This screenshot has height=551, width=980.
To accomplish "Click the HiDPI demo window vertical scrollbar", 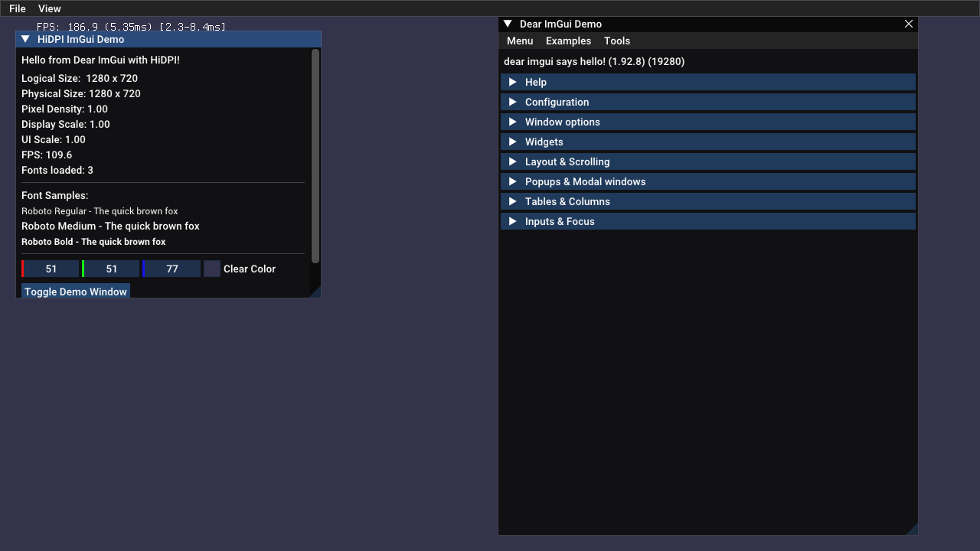I will pos(315,157).
